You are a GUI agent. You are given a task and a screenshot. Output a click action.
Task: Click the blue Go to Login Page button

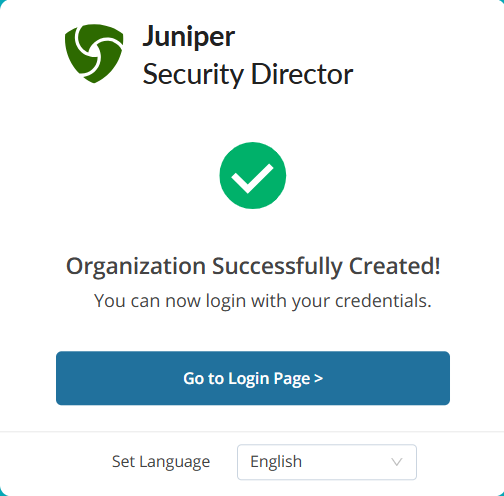point(253,378)
